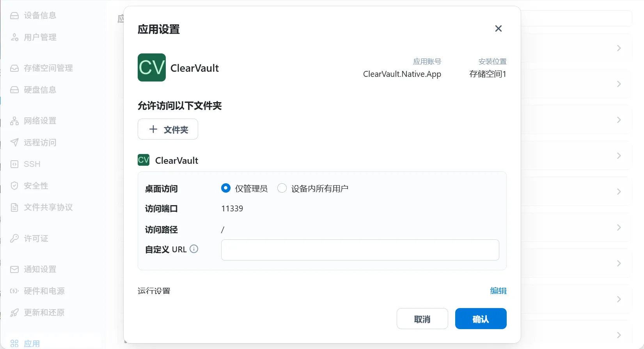
Task: Select 硬件和电源 in the sidebar
Action: click(37, 291)
